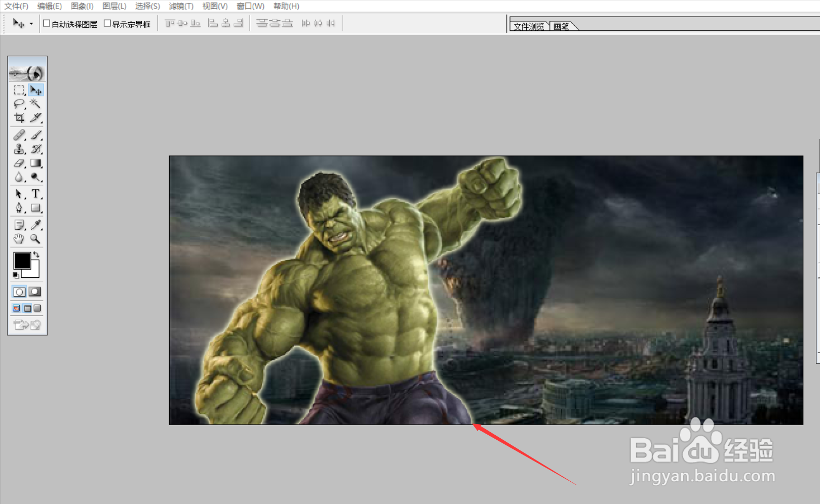
Task: Select the Slice tool
Action: click(x=35, y=118)
